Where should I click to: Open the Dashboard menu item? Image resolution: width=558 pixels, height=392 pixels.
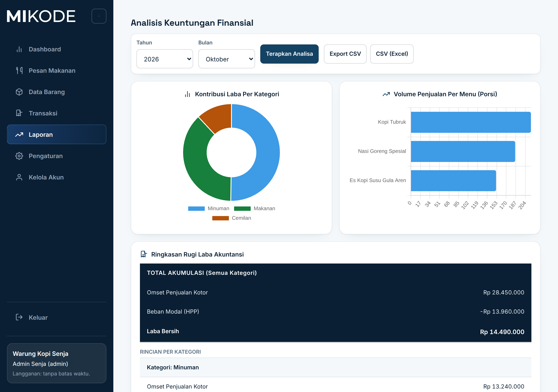tap(57, 49)
